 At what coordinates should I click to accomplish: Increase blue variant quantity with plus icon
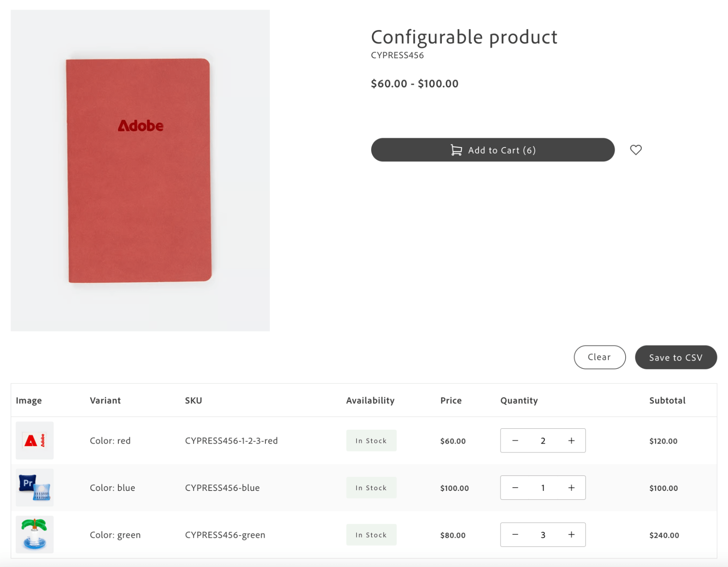(x=571, y=488)
